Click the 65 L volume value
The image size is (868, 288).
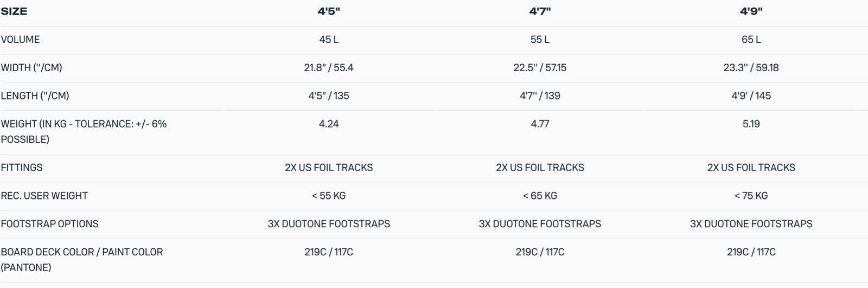click(x=751, y=40)
